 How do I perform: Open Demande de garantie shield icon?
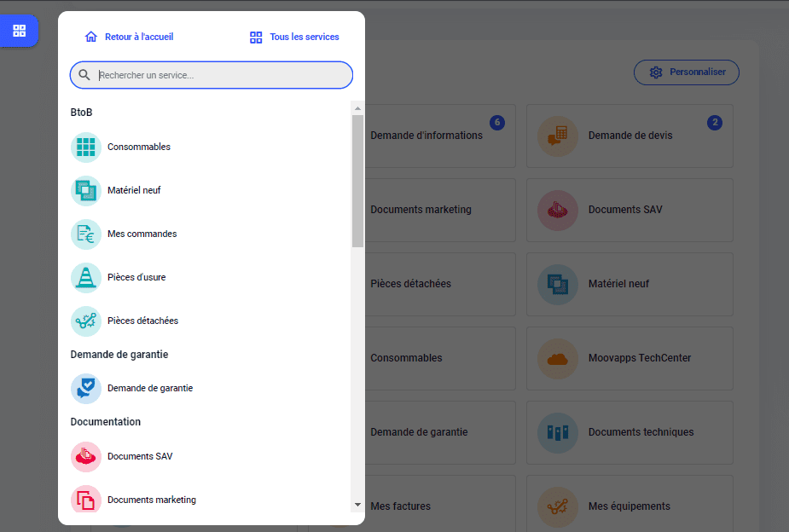pyautogui.click(x=85, y=388)
